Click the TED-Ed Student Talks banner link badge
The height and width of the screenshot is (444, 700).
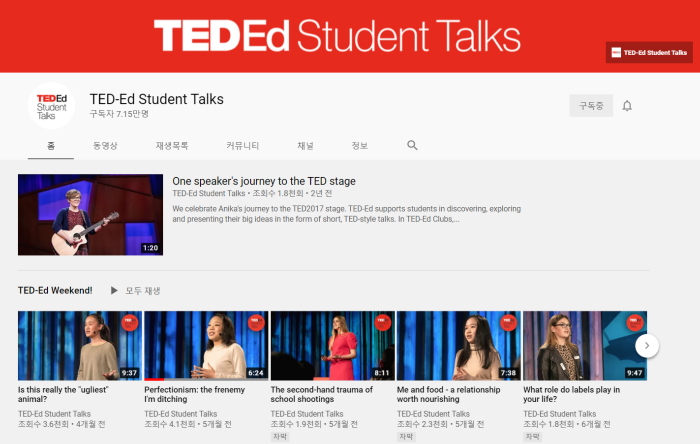click(649, 53)
